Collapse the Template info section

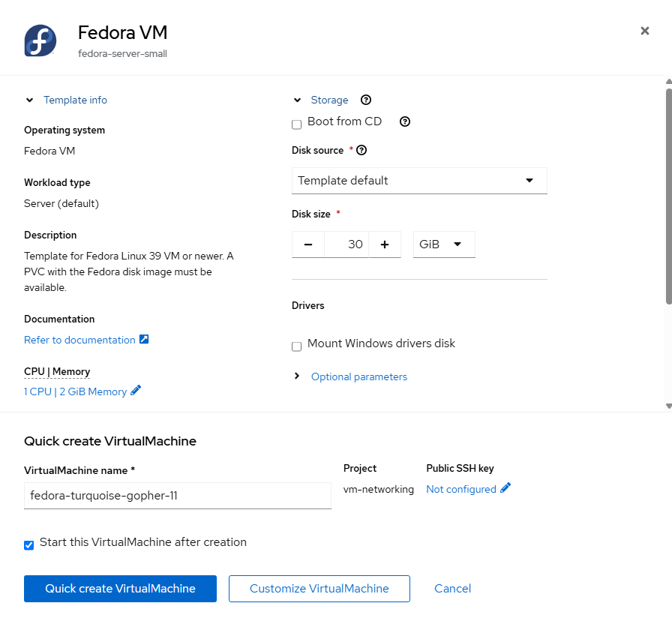(x=29, y=100)
